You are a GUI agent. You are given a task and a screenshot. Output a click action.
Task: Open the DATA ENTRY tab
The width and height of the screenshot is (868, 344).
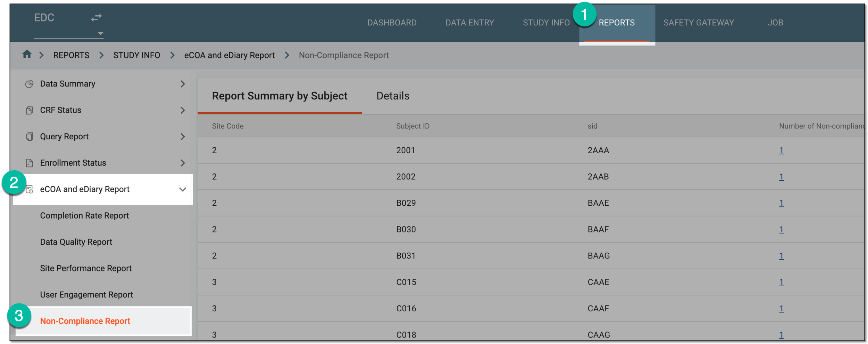point(469,23)
